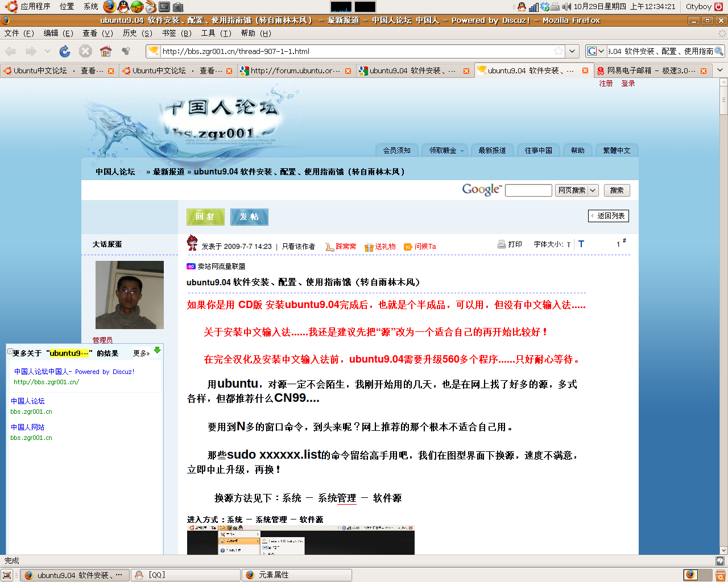Open the network signal tray icon
Screen dimensions: 728x582
(533, 7)
